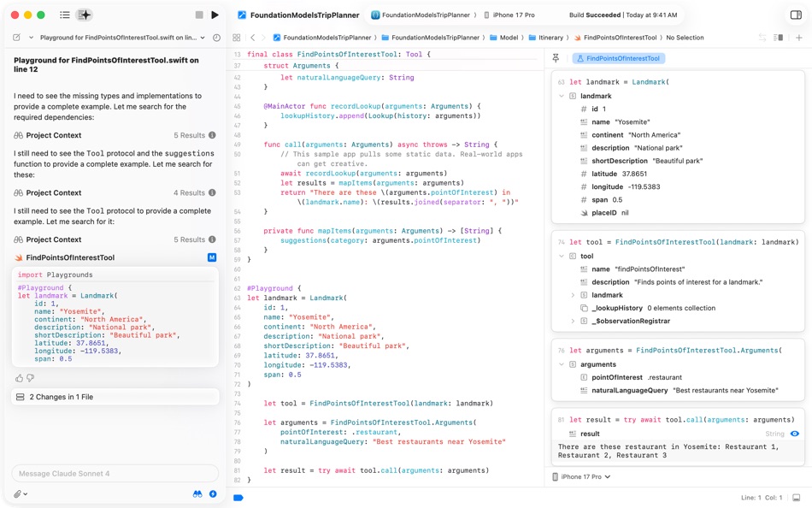Start a new conversation with the sparkle icon
The width and height of the screenshot is (812, 508).
[x=83, y=14]
